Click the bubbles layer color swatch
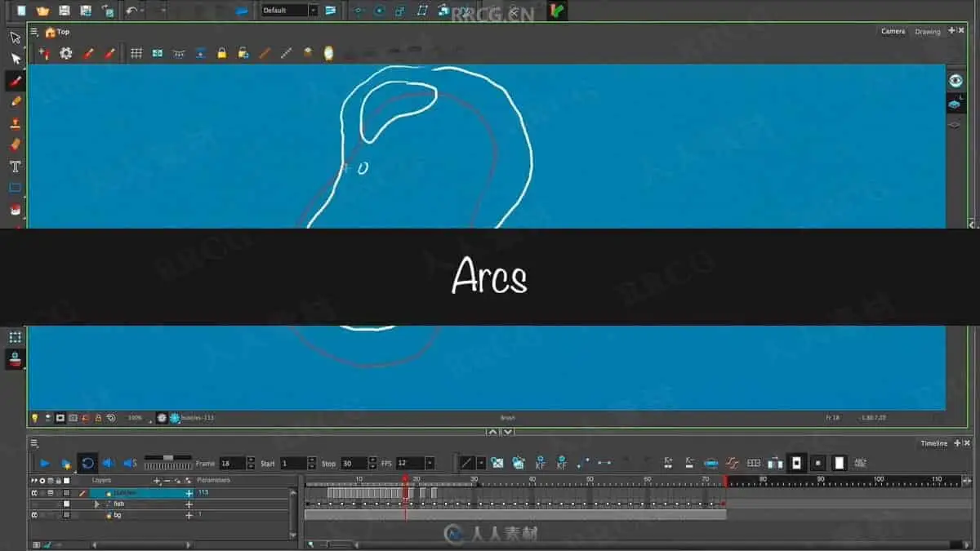This screenshot has height=551, width=980. [x=67, y=493]
